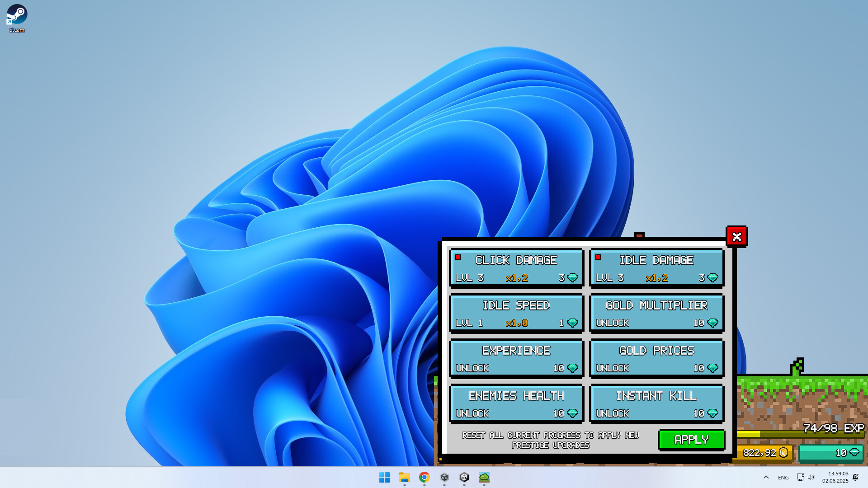The width and height of the screenshot is (868, 488).
Task: Click the gold coin icon
Action: point(783,453)
